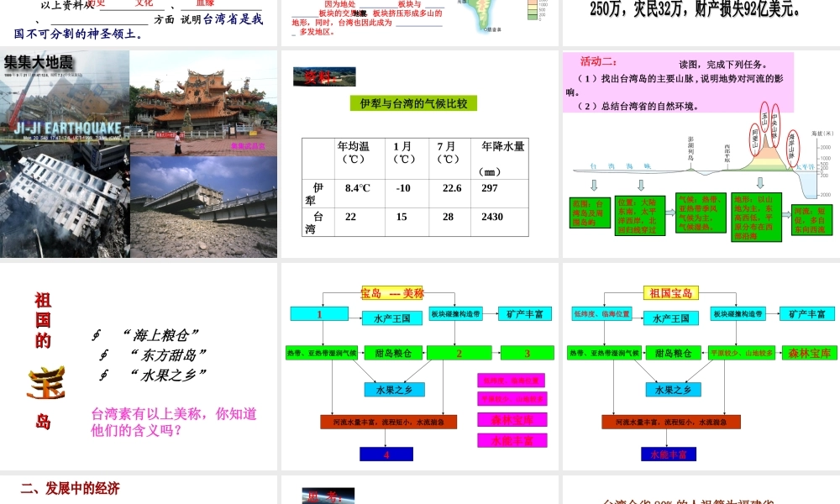Click the 8.4℃ cell in 伊犁 row
This screenshot has height=504, width=840.
tap(360, 193)
